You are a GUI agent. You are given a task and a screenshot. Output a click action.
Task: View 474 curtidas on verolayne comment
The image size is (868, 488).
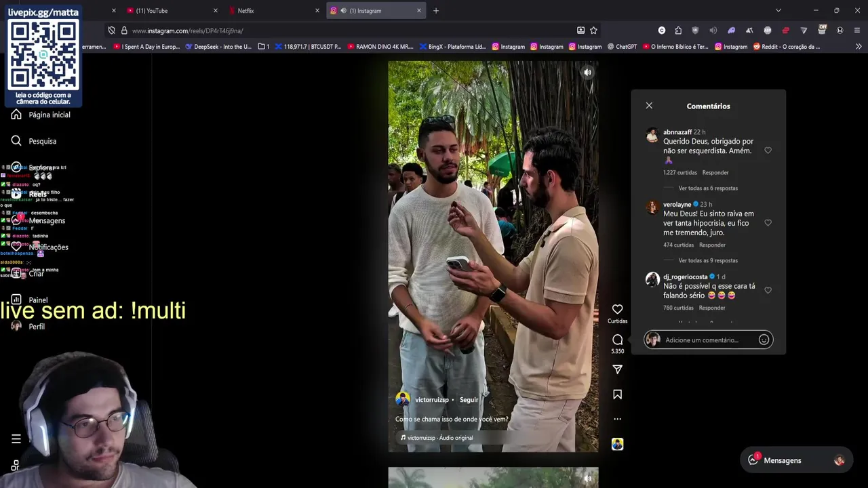tap(678, 245)
